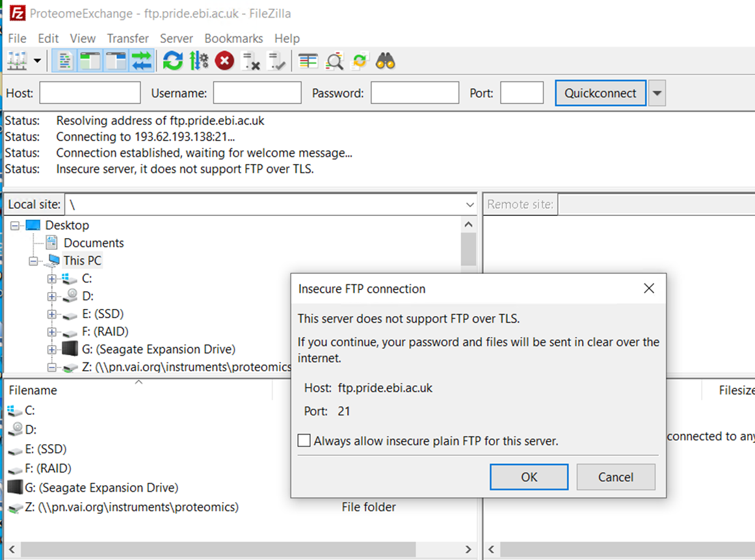Screen dimensions: 755x560
Task: Expand the G: Seagate Expansion Drive node
Action: [x=51, y=349]
